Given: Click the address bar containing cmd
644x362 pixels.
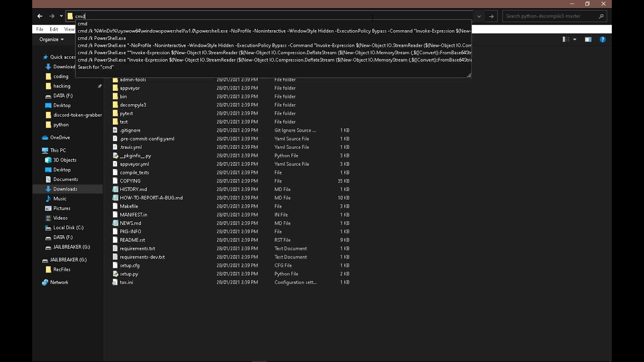Looking at the screenshot, I should pos(270,16).
